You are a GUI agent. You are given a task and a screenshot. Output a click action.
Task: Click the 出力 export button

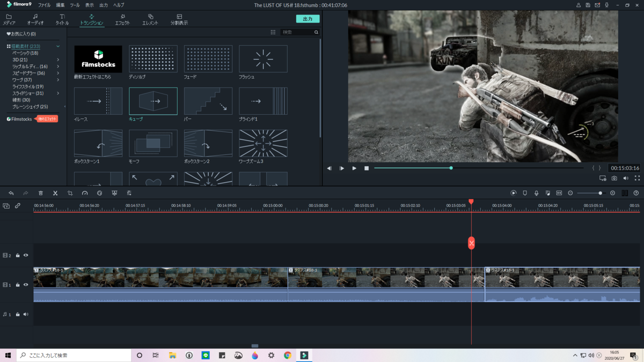click(308, 19)
